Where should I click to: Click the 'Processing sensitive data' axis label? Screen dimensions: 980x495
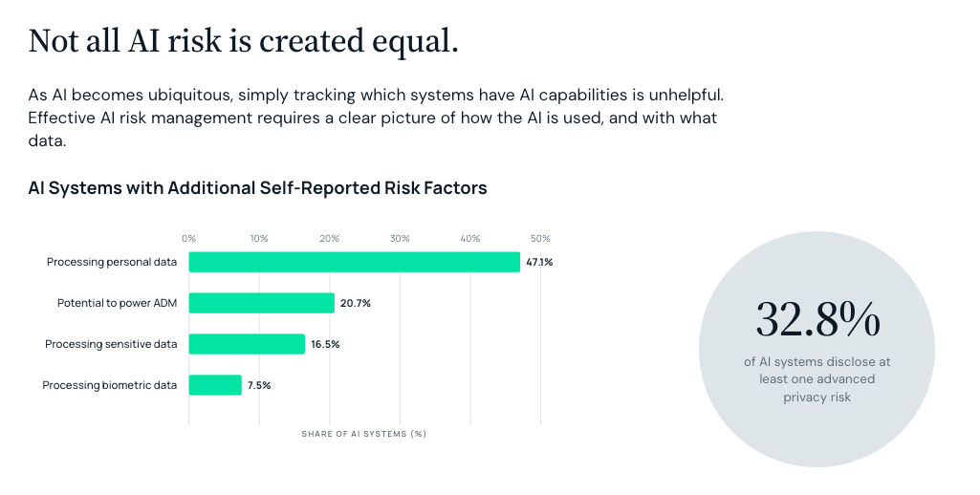pos(111,344)
